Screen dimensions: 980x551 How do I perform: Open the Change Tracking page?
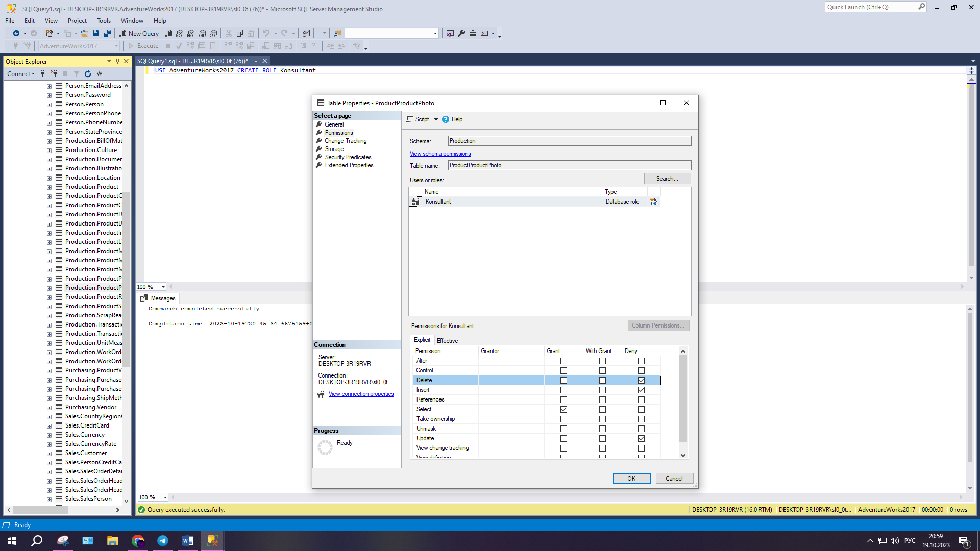(346, 141)
